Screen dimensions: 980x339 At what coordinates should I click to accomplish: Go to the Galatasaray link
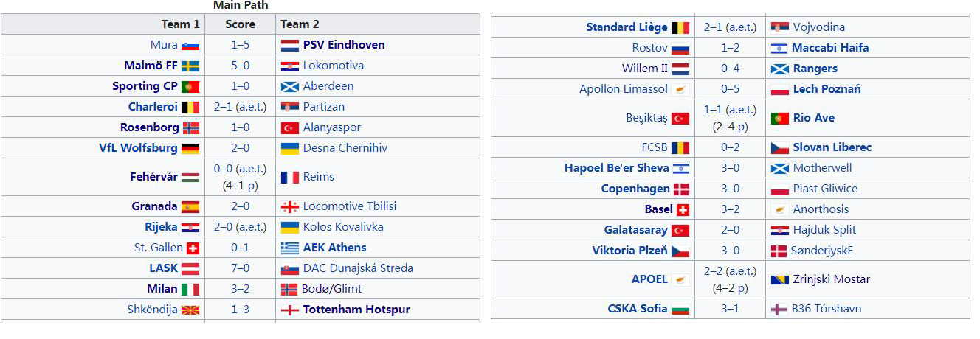[635, 230]
